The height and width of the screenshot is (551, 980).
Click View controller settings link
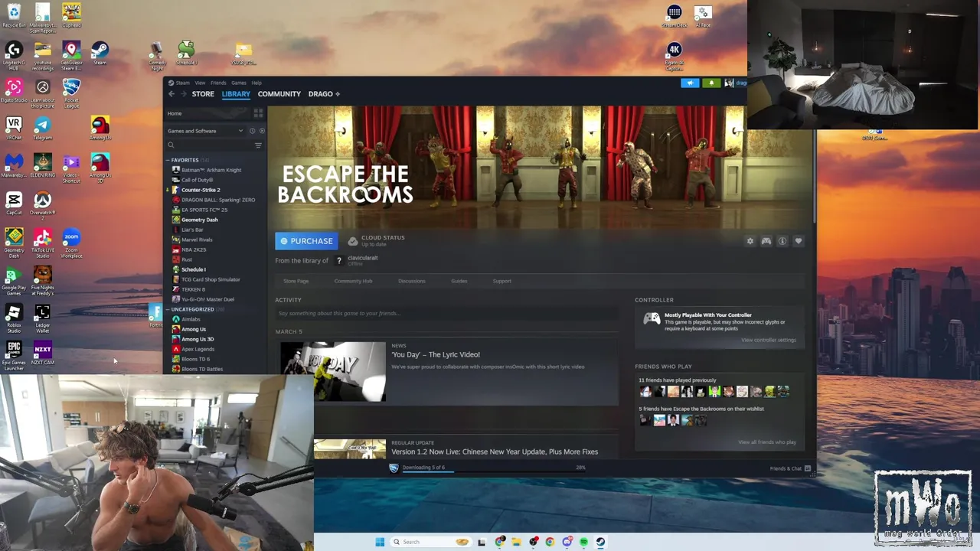pyautogui.click(x=768, y=340)
